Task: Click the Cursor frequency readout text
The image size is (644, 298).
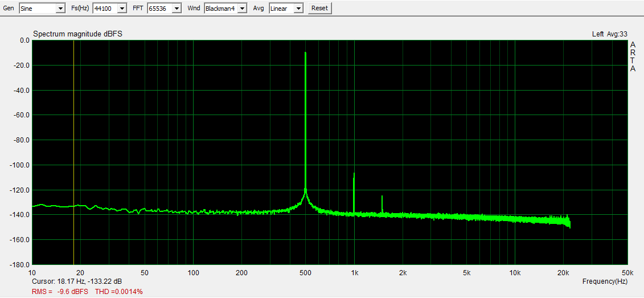Action: pos(77,281)
